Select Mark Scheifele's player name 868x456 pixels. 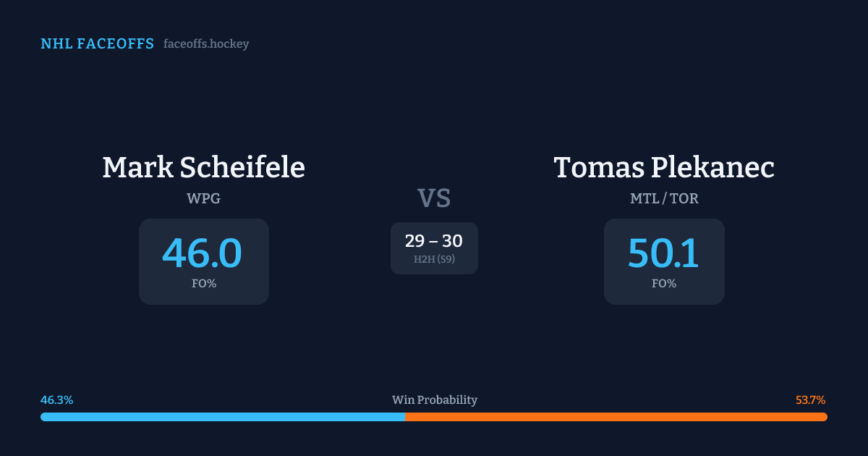[203, 167]
